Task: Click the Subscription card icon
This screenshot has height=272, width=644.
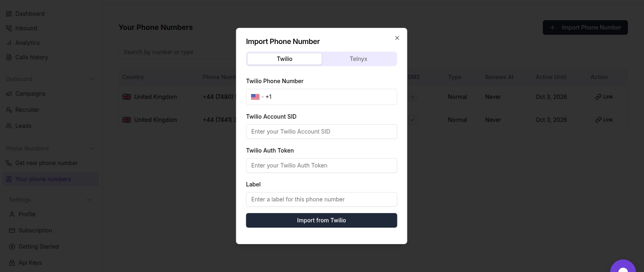Action: [12, 230]
